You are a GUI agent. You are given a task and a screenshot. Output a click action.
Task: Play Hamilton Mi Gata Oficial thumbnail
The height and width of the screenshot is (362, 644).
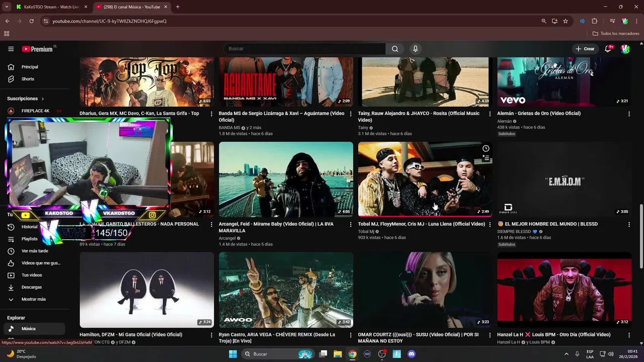point(147,290)
